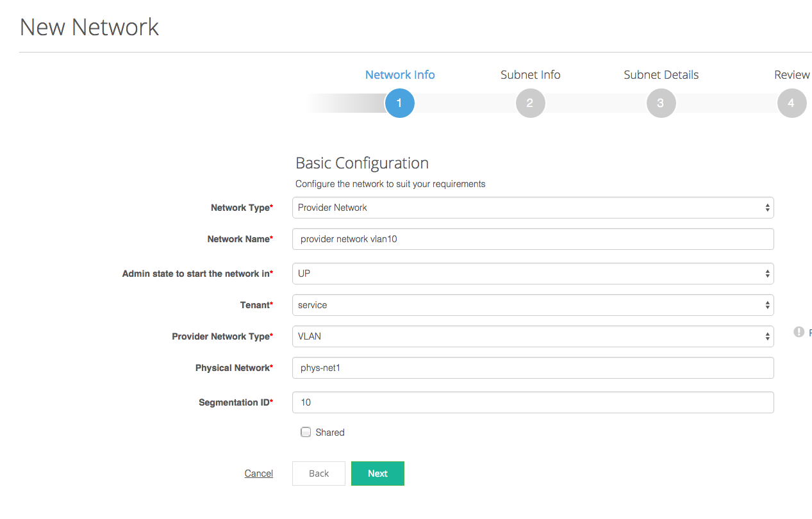Click step 4 Review circle

coord(791,103)
